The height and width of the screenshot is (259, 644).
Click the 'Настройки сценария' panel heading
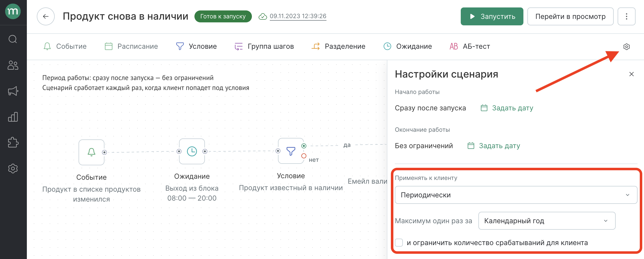(x=447, y=74)
